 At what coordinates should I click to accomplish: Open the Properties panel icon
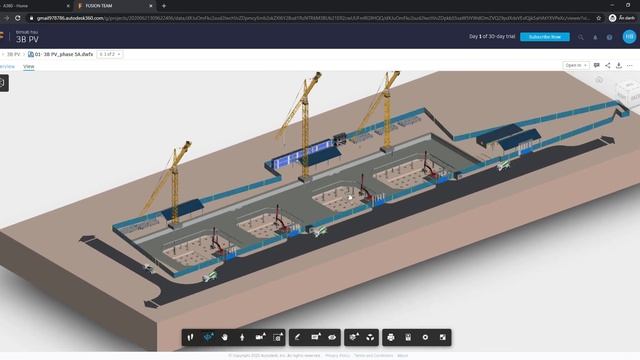(x=408, y=337)
